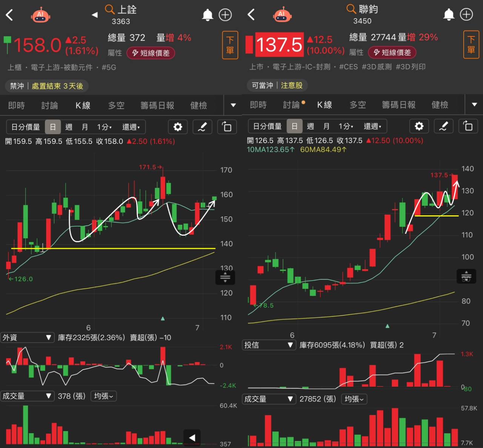The image size is (483, 448).
Task: Select the drawing pen tool on 上詮 chart
Action: pyautogui.click(x=202, y=127)
